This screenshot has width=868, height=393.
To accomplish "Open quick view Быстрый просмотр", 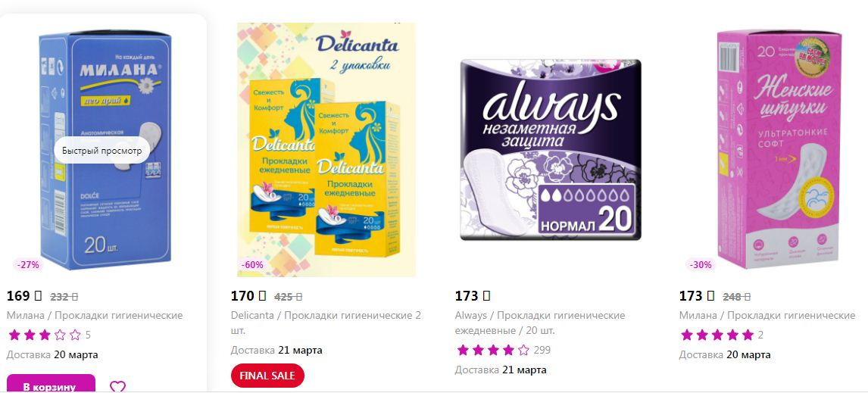I will coord(101,151).
